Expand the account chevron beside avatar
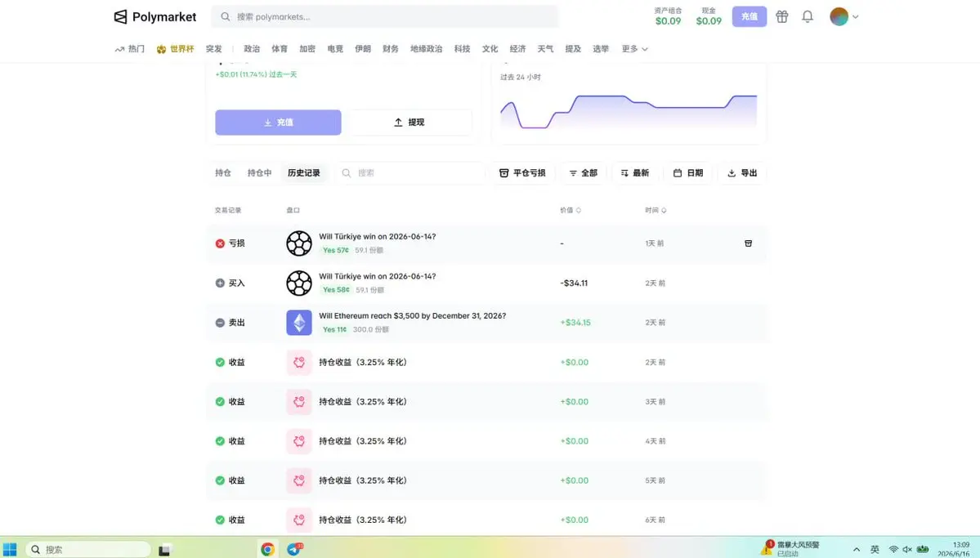Image resolution: width=980 pixels, height=558 pixels. coord(856,17)
